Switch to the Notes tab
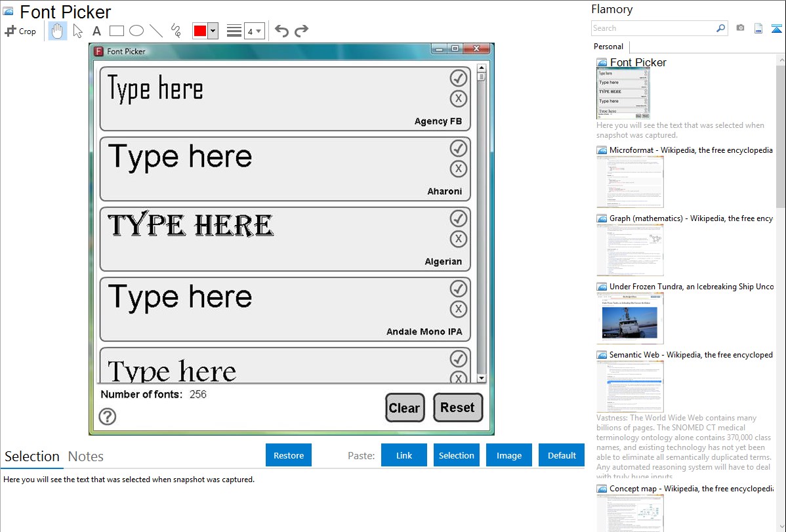 pyautogui.click(x=86, y=457)
